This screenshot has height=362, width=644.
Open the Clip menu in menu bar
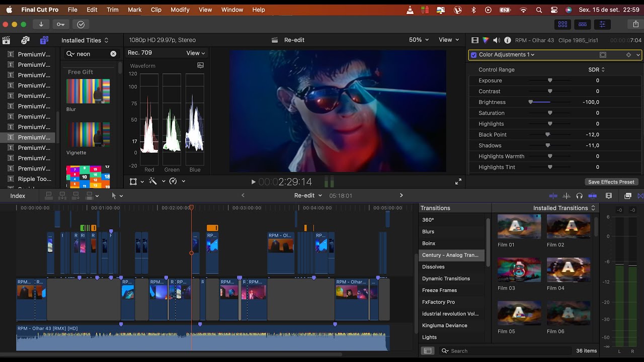point(156,10)
